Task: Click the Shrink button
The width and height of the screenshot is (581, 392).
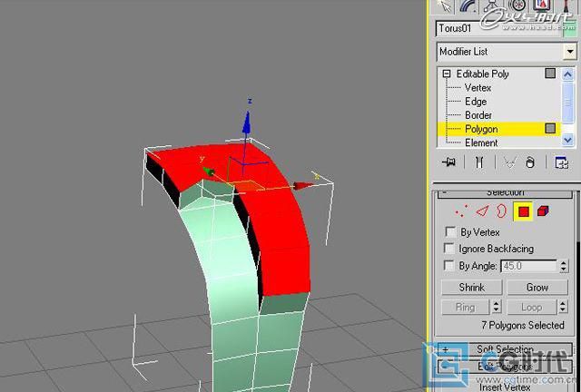Action: point(472,288)
